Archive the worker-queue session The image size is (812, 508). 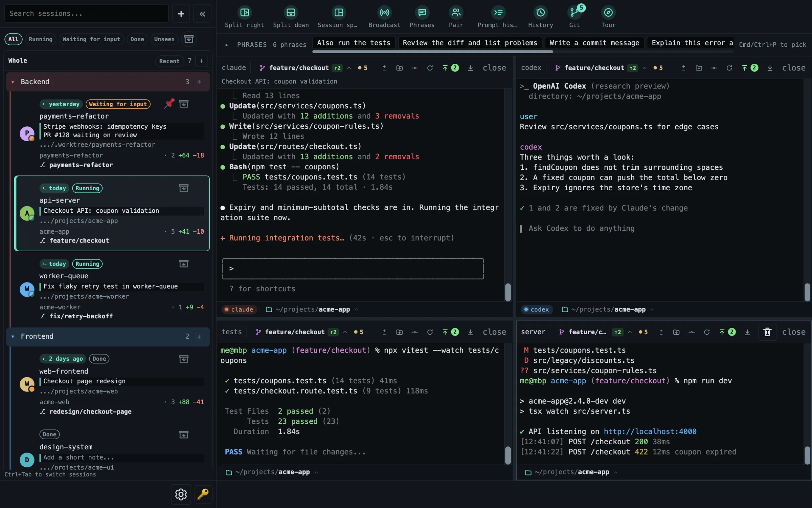click(x=183, y=263)
